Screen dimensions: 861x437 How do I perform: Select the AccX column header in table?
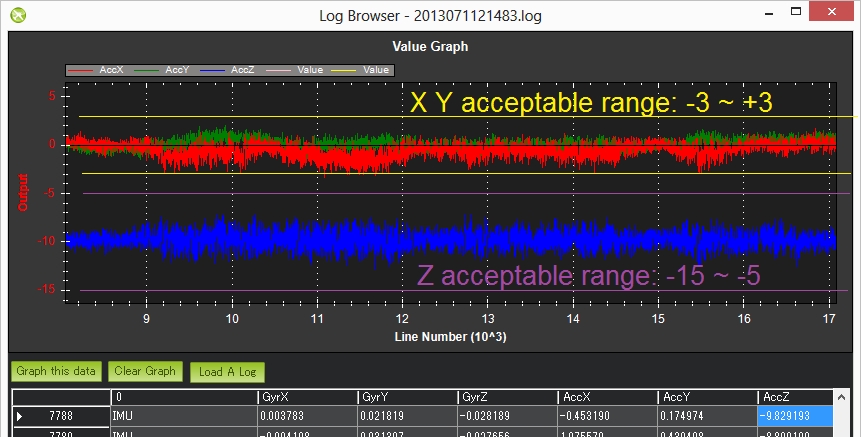coord(606,397)
